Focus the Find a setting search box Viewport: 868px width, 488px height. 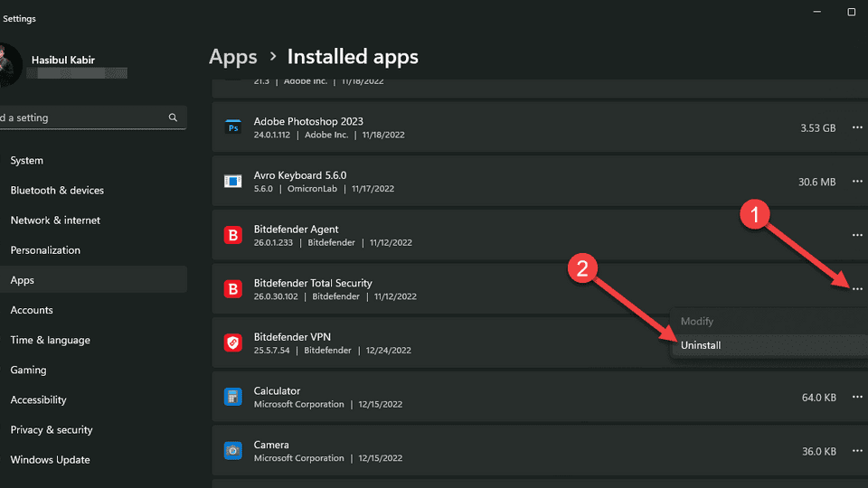(93, 117)
